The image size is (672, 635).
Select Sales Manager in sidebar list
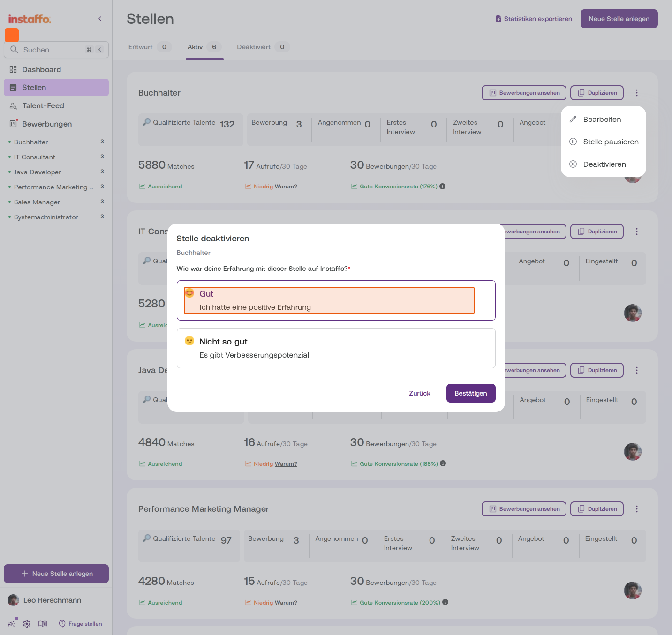[x=56, y=202]
